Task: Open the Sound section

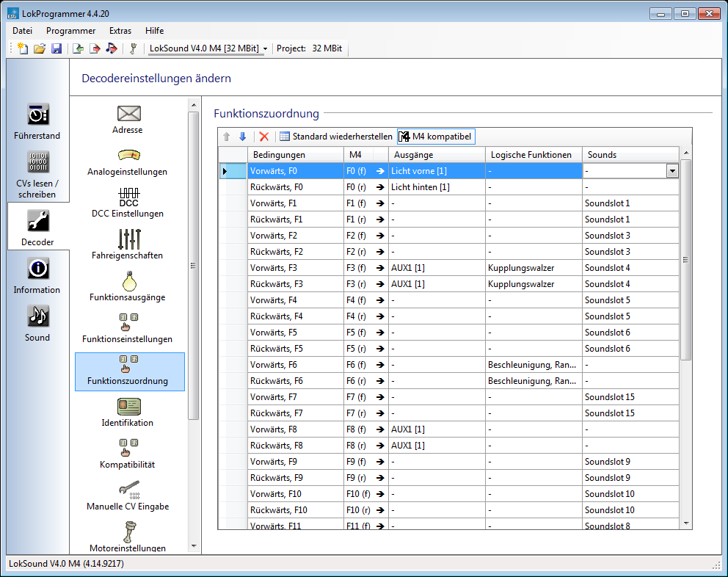Action: [x=37, y=324]
